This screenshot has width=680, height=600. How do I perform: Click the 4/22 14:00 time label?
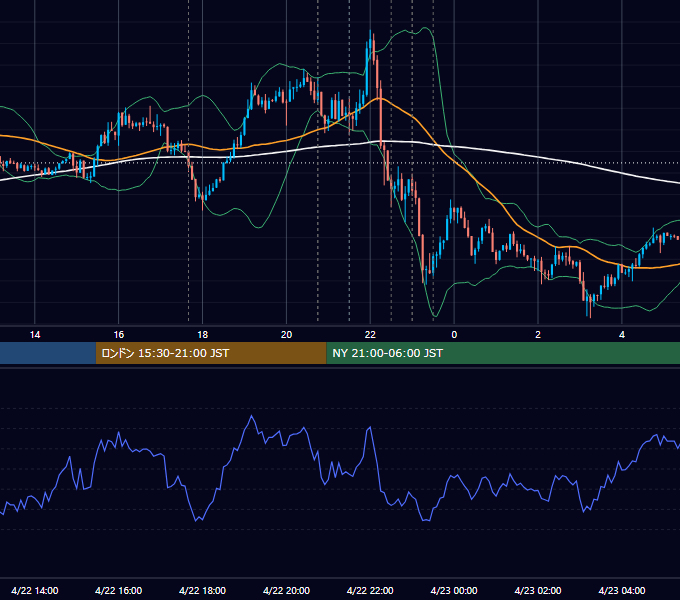point(35,590)
